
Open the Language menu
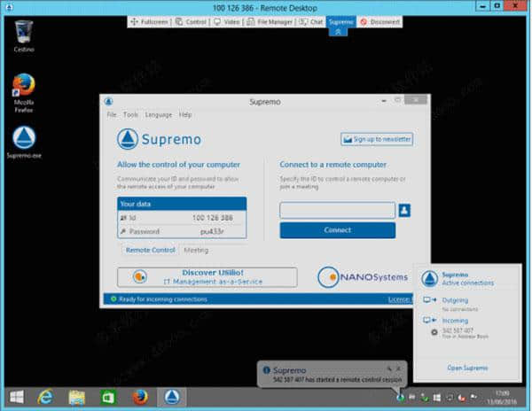tap(159, 115)
